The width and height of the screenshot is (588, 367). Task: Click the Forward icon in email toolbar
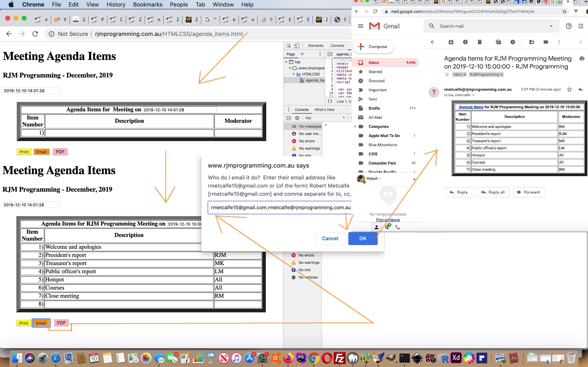pos(529,192)
